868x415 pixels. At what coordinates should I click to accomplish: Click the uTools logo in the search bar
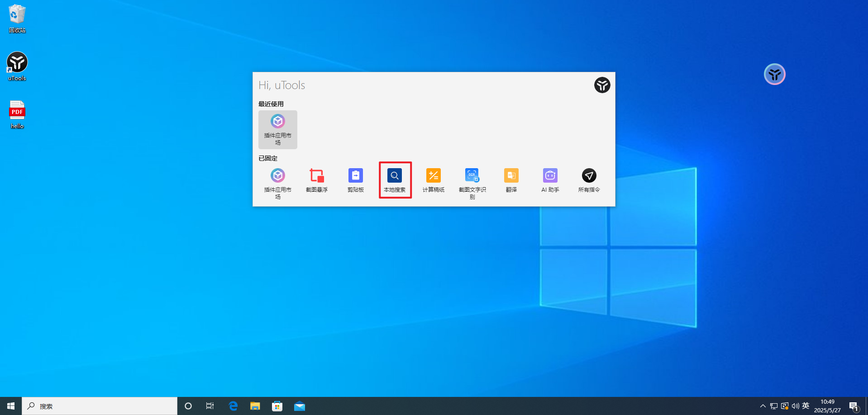(602, 85)
